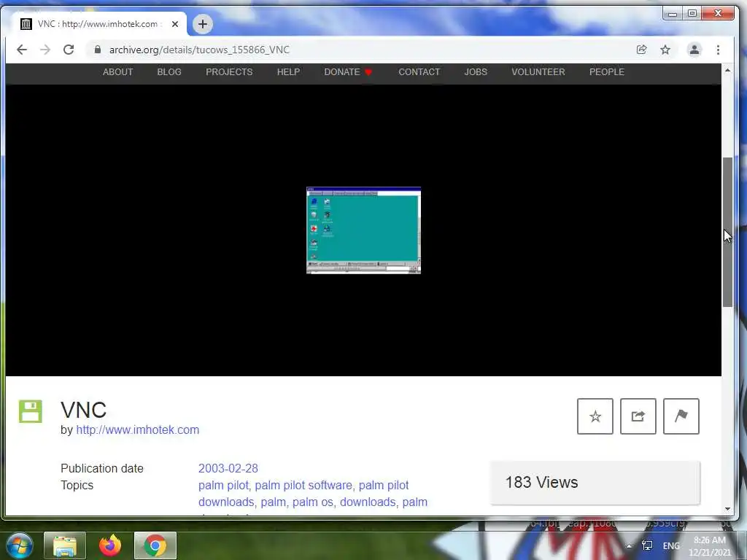747x560 pixels.
Task: Flag this item with flag button
Action: [x=681, y=416]
